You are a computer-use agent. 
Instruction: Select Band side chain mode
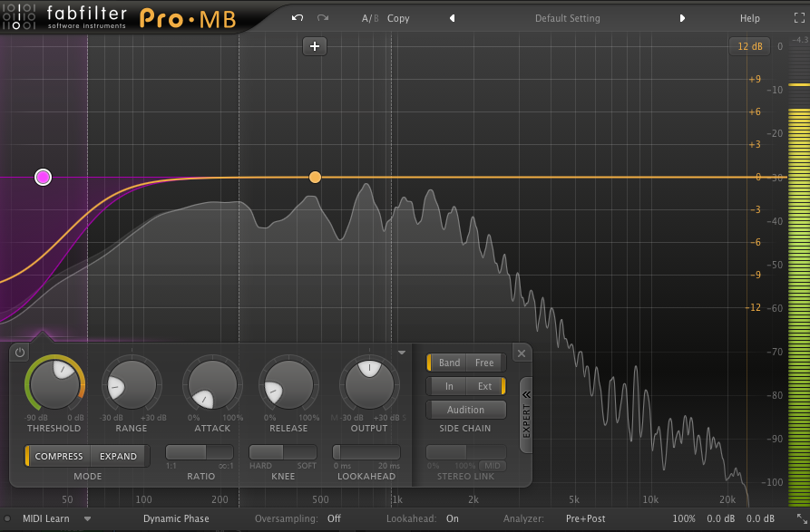[448, 363]
